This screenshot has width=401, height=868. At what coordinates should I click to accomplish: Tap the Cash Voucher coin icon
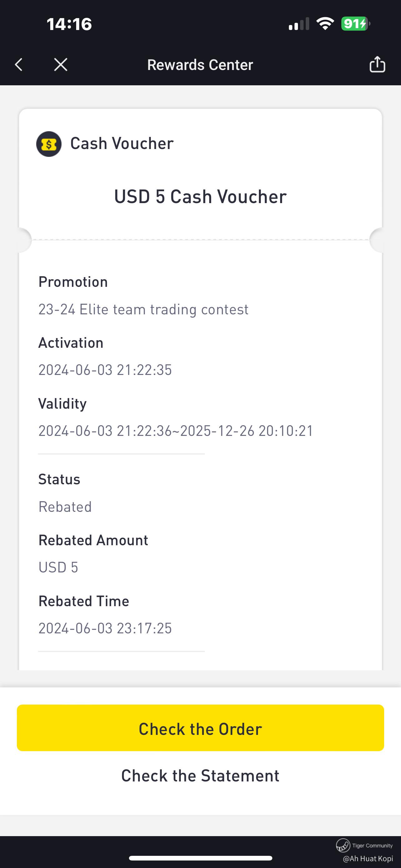(x=49, y=144)
